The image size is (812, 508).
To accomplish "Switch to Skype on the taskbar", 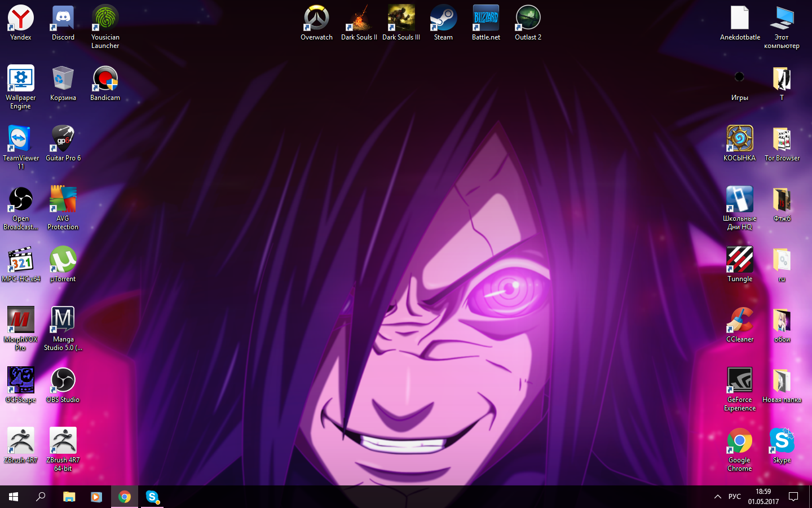I will [152, 497].
